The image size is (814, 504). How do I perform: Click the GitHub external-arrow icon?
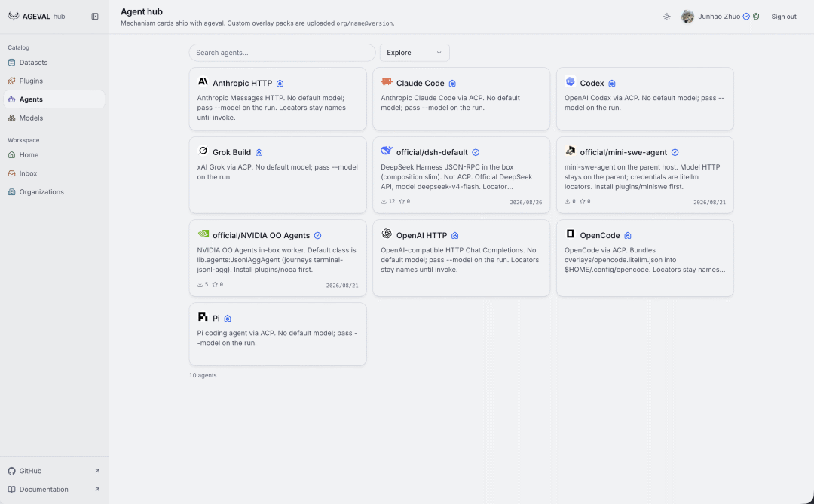pyautogui.click(x=97, y=471)
